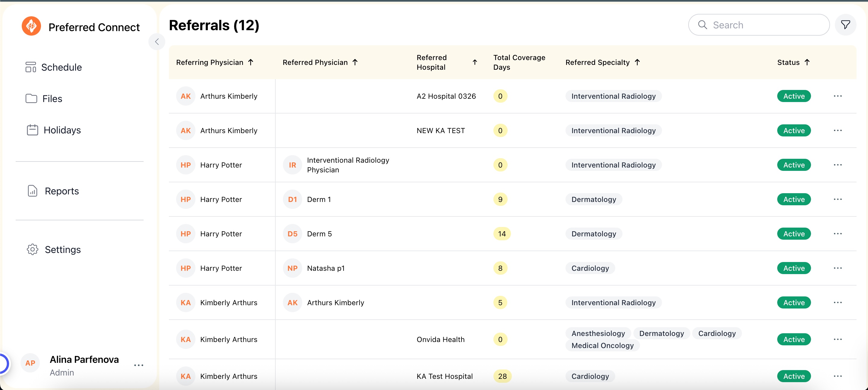This screenshot has height=390, width=868.
Task: Click the AP user avatar
Action: pos(30,363)
